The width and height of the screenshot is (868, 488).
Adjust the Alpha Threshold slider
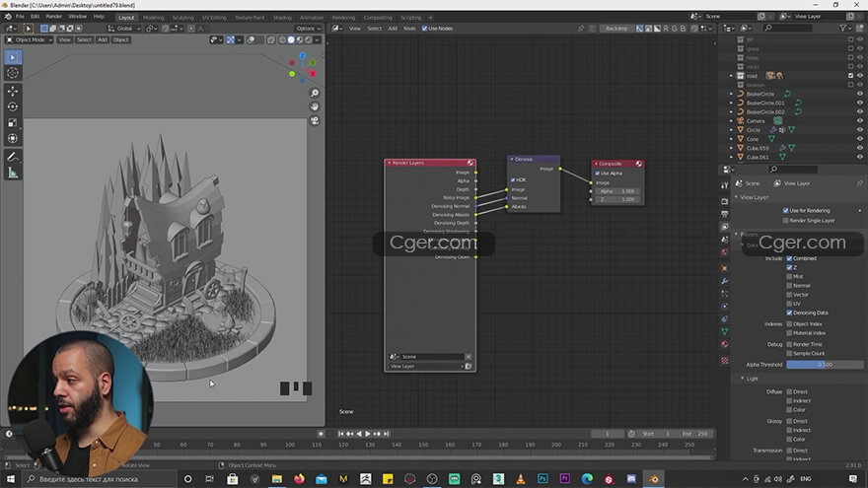click(825, 365)
